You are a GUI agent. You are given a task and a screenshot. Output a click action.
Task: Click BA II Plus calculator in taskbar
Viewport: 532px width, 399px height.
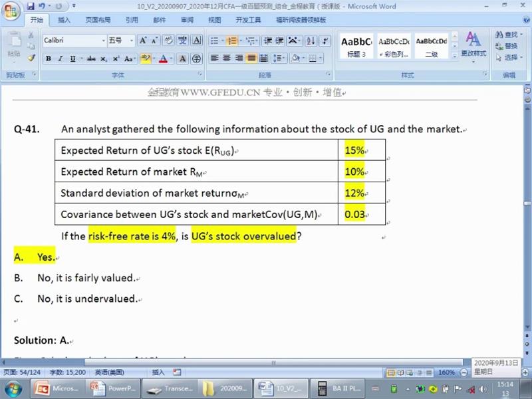pos(338,388)
